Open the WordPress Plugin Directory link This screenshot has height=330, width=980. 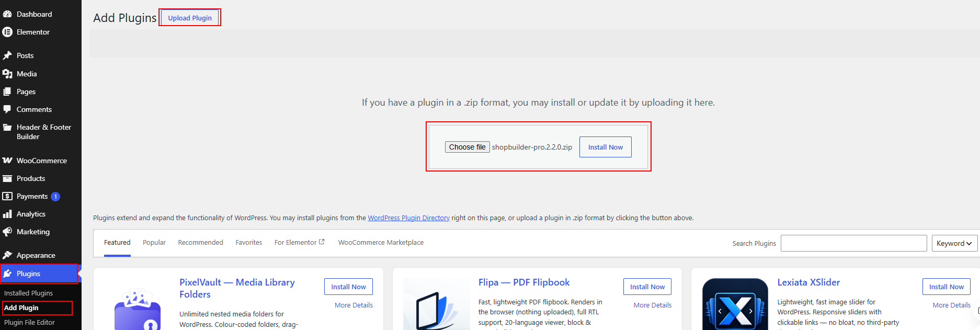(408, 218)
